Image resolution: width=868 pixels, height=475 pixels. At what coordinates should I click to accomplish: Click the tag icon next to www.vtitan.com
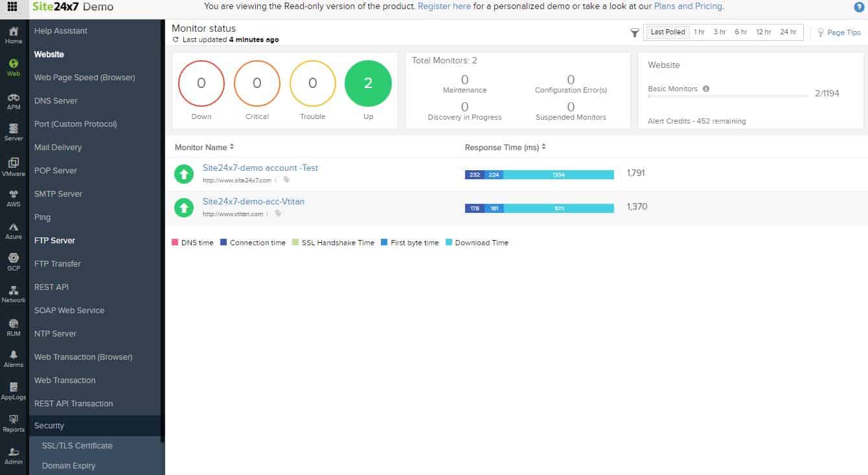tap(279, 214)
